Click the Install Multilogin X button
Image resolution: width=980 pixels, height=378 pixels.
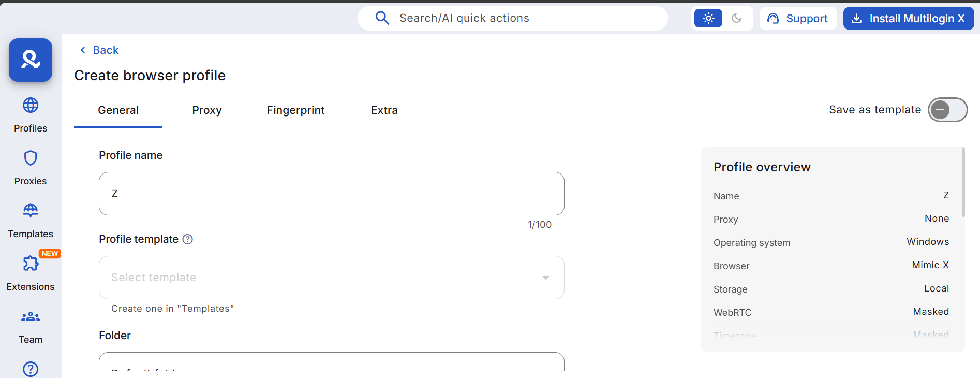pos(908,18)
